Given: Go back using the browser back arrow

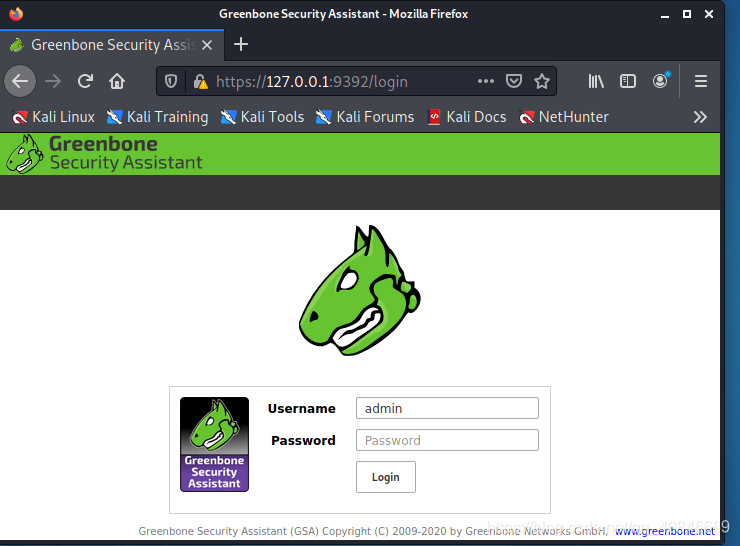Looking at the screenshot, I should coord(20,81).
